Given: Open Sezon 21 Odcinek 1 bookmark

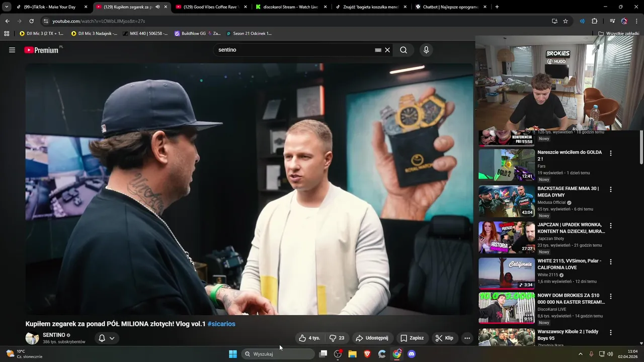Looking at the screenshot, I should 249,34.
